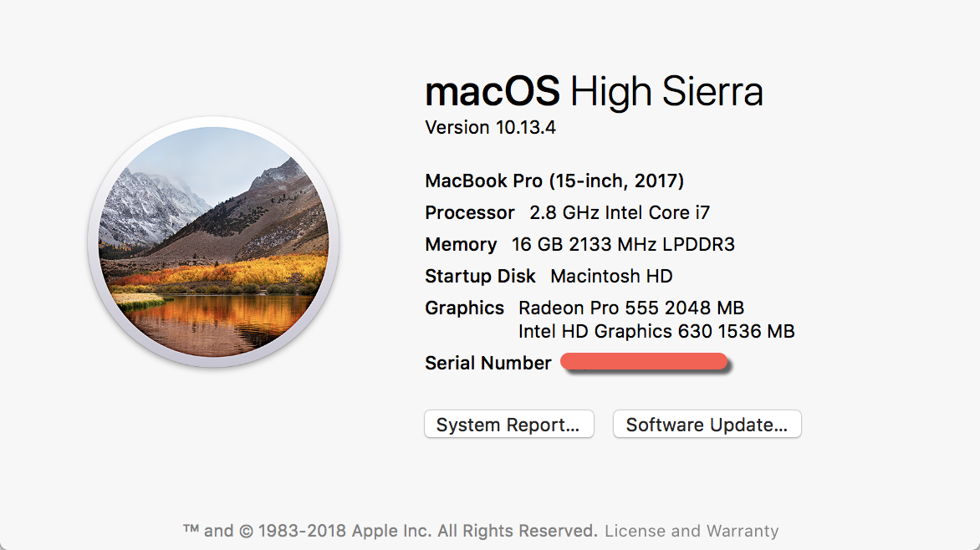Open the License and Warranty link

pyautogui.click(x=692, y=531)
